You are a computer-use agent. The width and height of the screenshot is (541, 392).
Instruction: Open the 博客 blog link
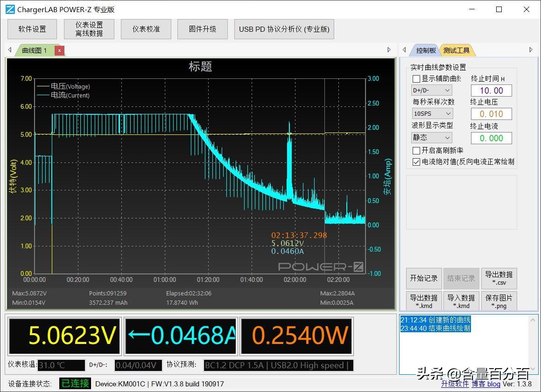point(486,384)
